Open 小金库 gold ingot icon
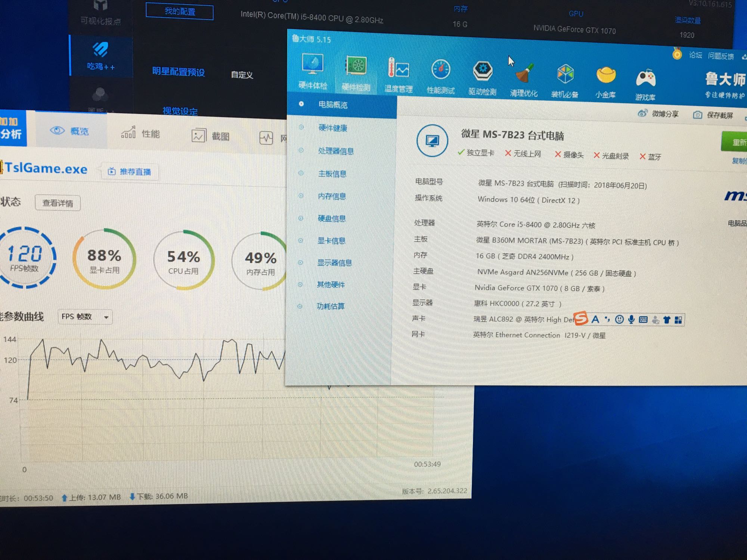The width and height of the screenshot is (747, 560). click(605, 83)
